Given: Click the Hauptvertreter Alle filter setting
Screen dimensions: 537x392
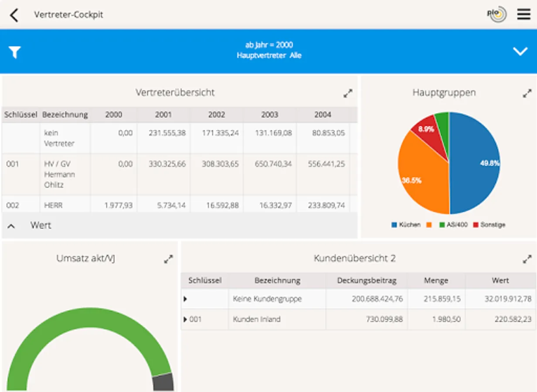Looking at the screenshot, I should coord(268,55).
